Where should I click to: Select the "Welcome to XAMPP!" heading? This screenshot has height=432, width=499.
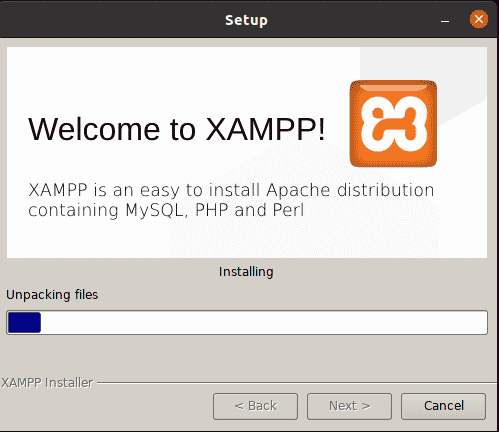coord(176,129)
